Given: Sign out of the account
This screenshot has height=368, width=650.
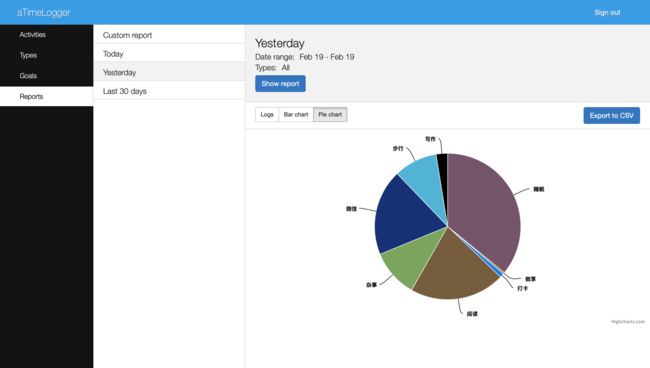Looking at the screenshot, I should click(607, 12).
